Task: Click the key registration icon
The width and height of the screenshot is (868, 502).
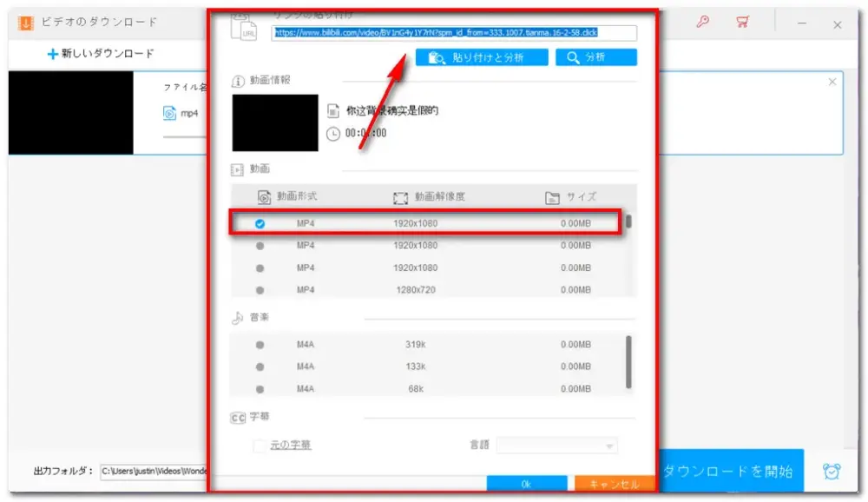Action: 702,23
